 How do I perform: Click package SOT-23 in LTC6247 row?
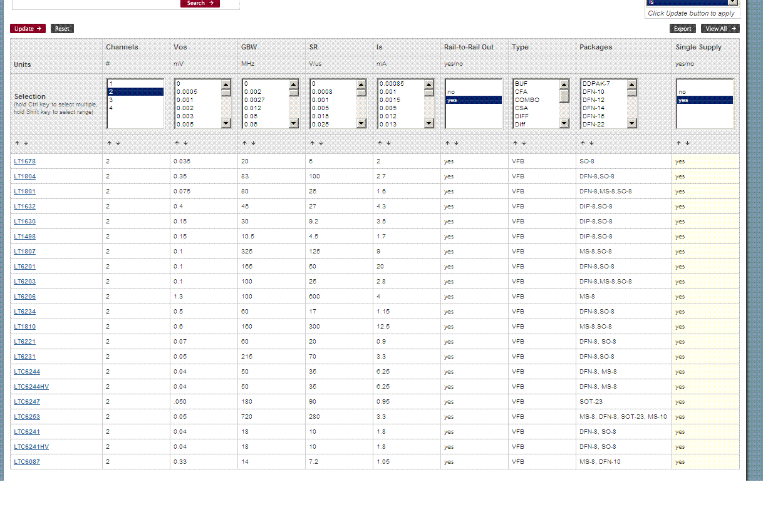[591, 402]
